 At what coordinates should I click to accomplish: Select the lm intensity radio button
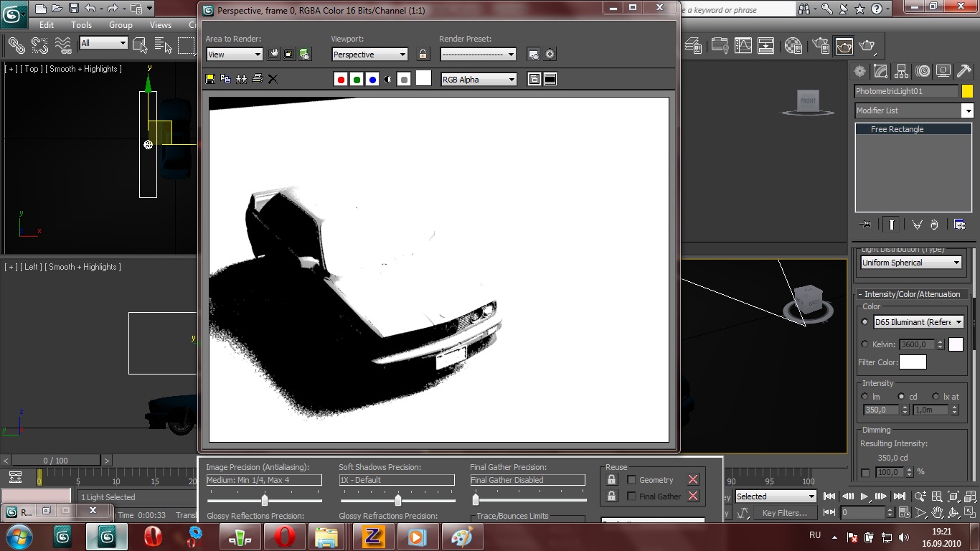point(864,397)
